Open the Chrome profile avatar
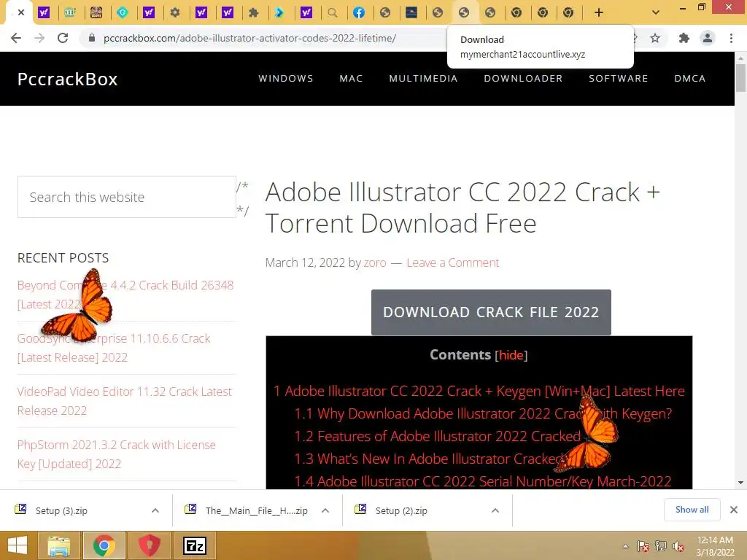Screen dimensions: 747x560 coord(708,38)
